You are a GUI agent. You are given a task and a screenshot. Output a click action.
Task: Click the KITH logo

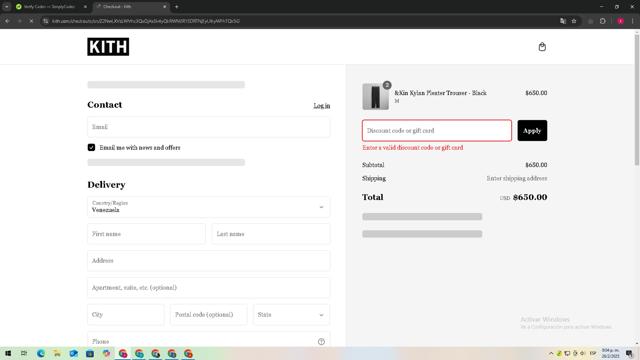pos(108,47)
